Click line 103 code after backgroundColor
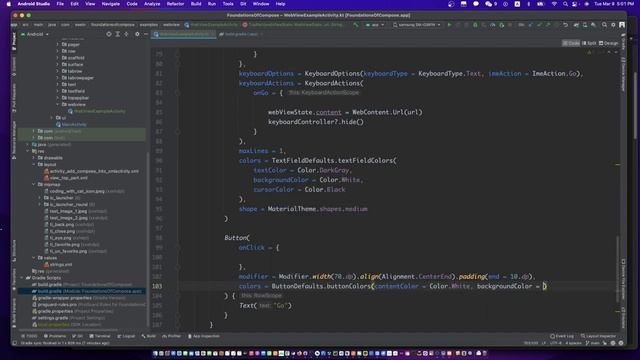Image resolution: width=640 pixels, height=360 pixels. click(x=545, y=287)
